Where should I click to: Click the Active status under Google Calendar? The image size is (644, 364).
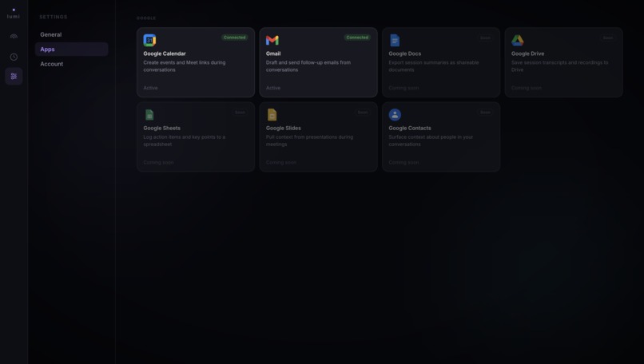(150, 88)
